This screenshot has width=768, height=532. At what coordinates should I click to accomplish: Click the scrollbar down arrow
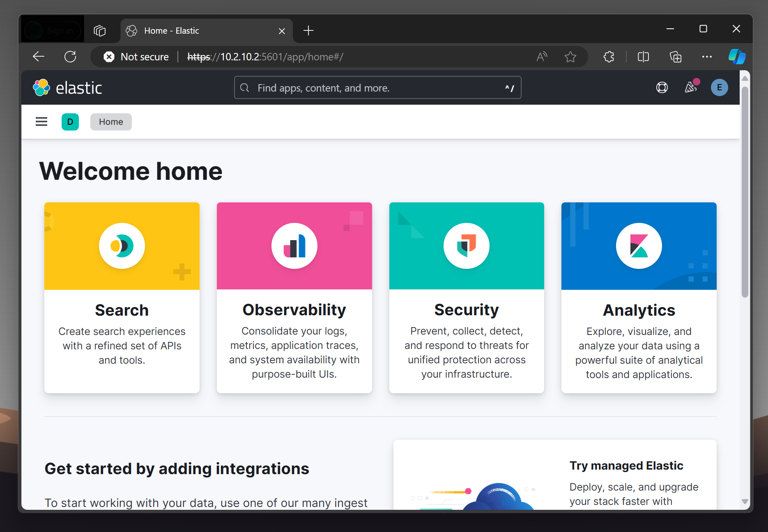(x=745, y=502)
